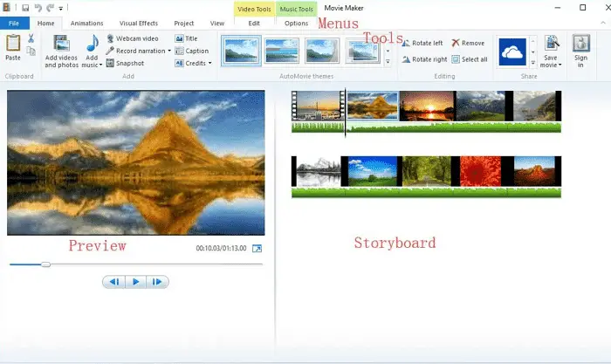The image size is (611, 364).
Task: Select golden mountain clip in storyboard
Action: pyautogui.click(x=373, y=106)
